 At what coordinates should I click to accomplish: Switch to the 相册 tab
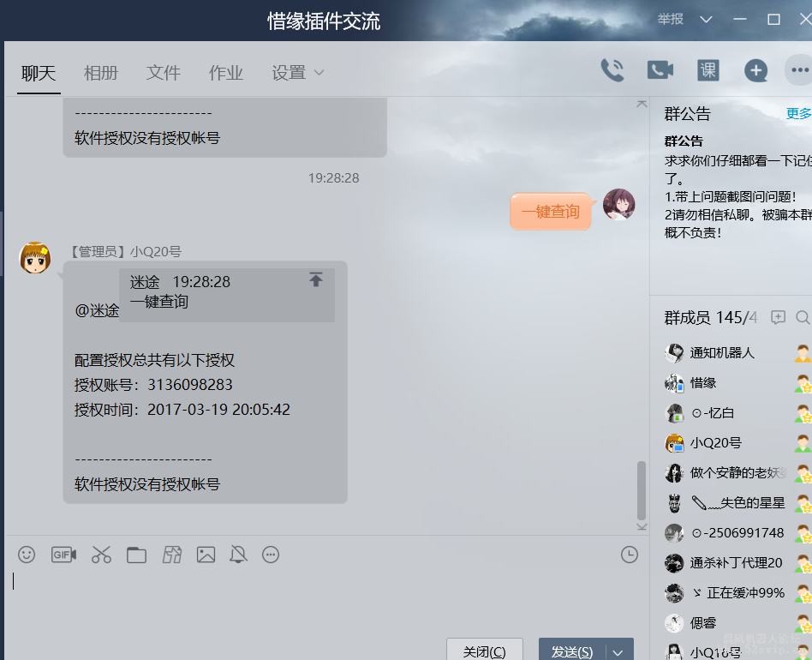coord(101,73)
